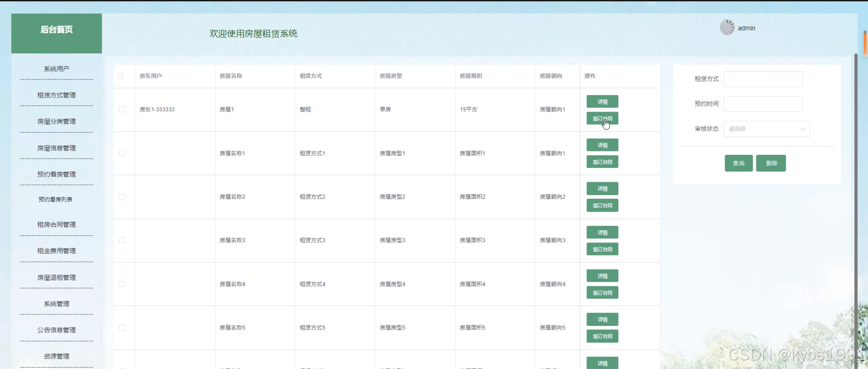This screenshot has height=369, width=868.
Task: Open 房屋分类管理 menu
Action: (57, 121)
